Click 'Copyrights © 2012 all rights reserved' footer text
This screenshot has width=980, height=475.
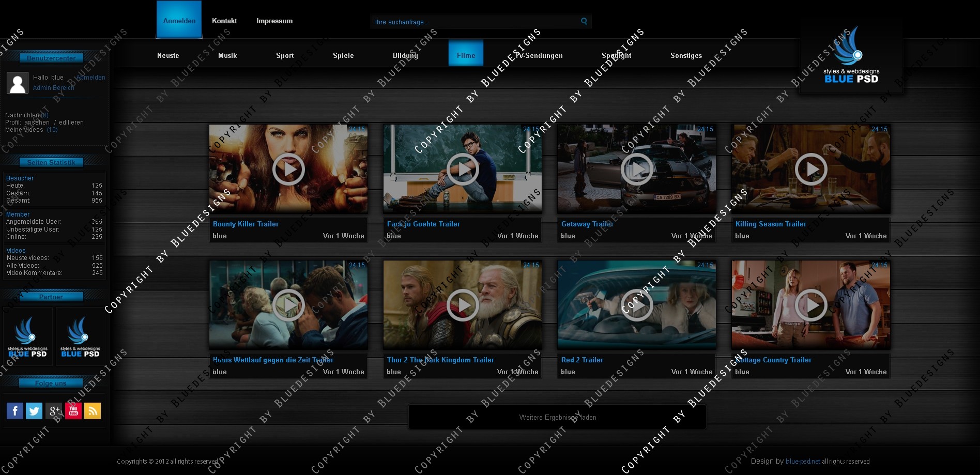click(x=167, y=461)
